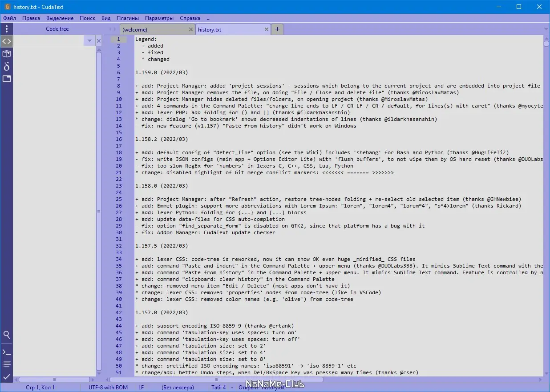Click the 'Legend:' text on line 1
The image size is (550, 392).
coord(146,39)
